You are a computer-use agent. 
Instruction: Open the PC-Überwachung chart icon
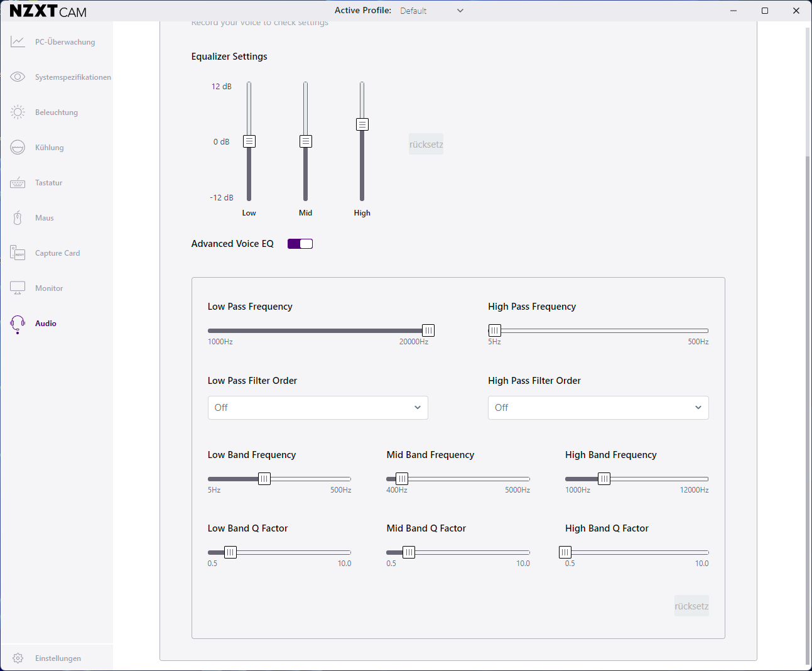click(18, 42)
